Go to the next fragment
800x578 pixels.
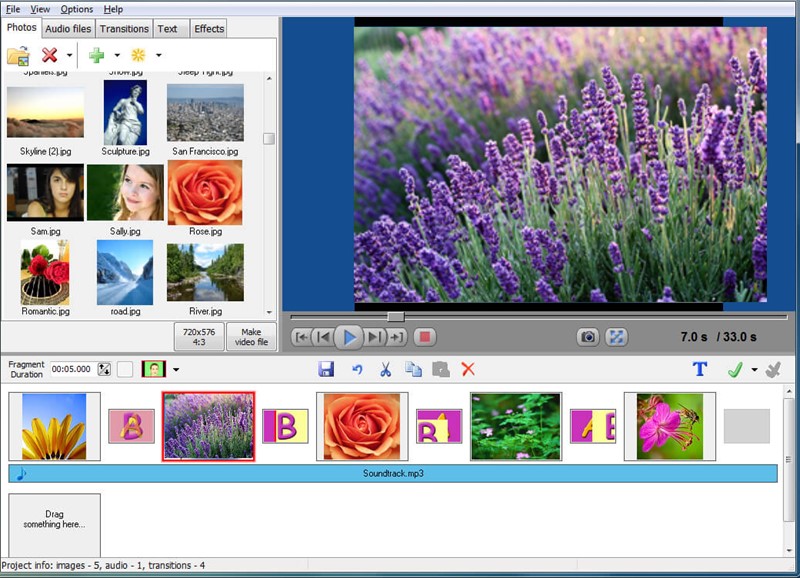coord(374,337)
